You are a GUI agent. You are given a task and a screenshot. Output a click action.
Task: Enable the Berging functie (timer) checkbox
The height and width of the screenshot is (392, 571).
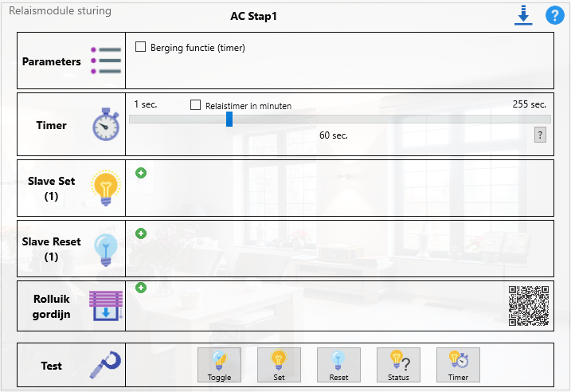click(141, 47)
